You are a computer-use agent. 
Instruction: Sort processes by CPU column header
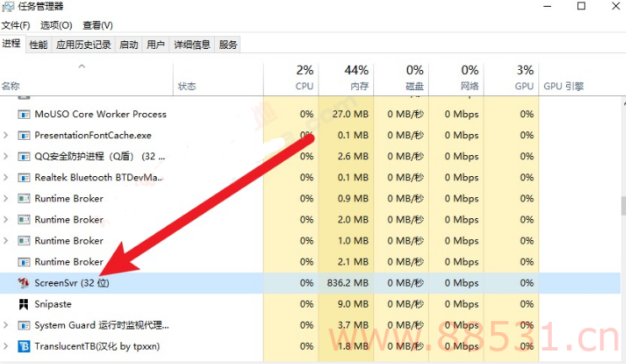click(291, 78)
